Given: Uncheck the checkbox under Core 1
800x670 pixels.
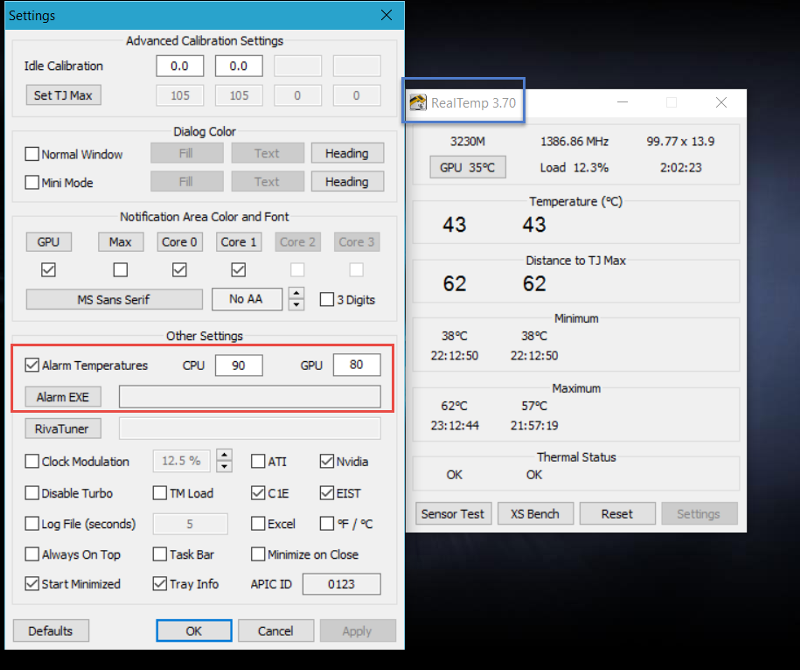Looking at the screenshot, I should tap(238, 269).
